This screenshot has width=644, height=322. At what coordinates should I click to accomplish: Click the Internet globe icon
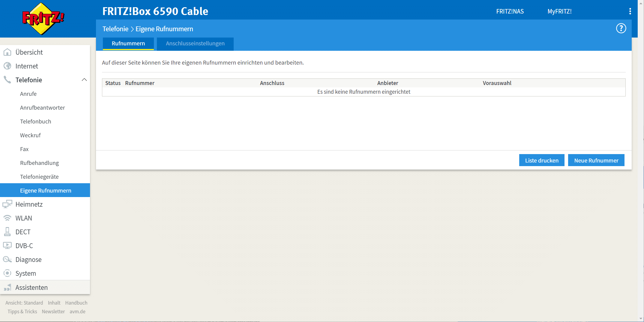pos(7,66)
